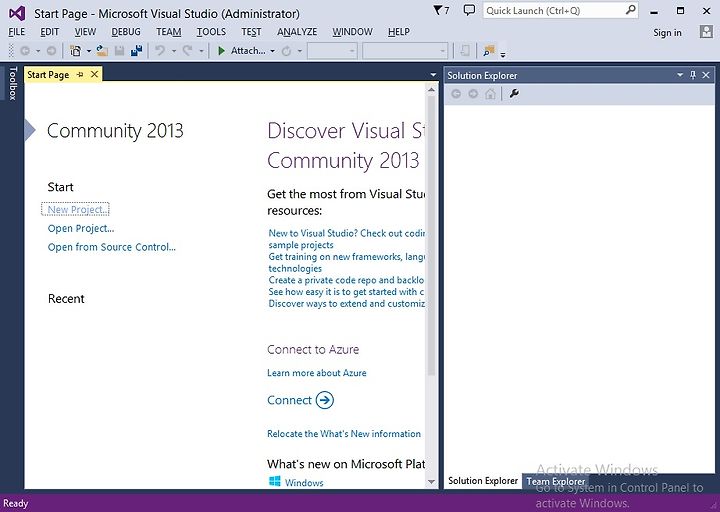Open the notifications flag icon
720x512 pixels.
pyautogui.click(x=441, y=10)
